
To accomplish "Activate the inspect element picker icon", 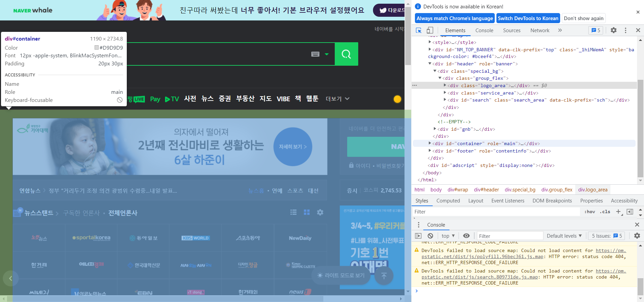I will (419, 30).
